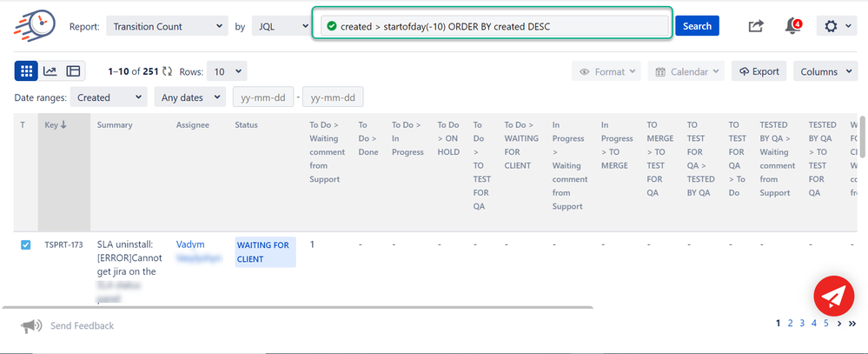The height and width of the screenshot is (354, 868).
Task: Click the vertical table scrollbar
Action: [x=863, y=135]
